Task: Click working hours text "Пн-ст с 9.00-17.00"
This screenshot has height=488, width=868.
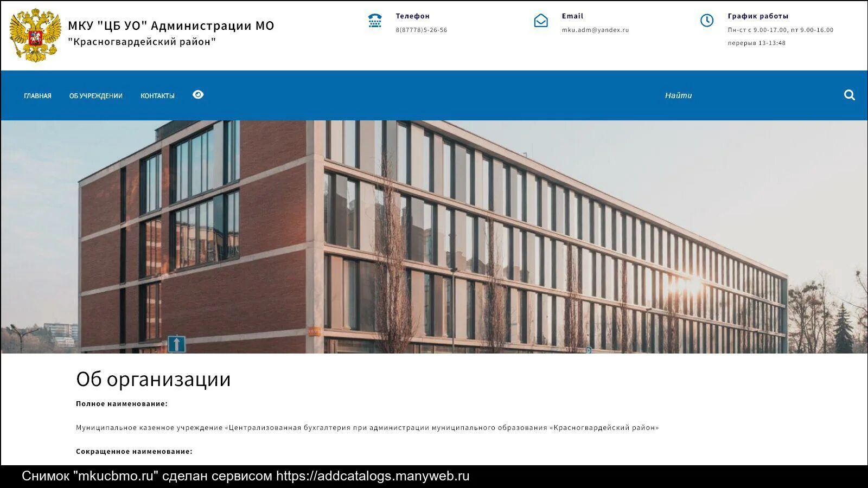Action: coord(757,30)
